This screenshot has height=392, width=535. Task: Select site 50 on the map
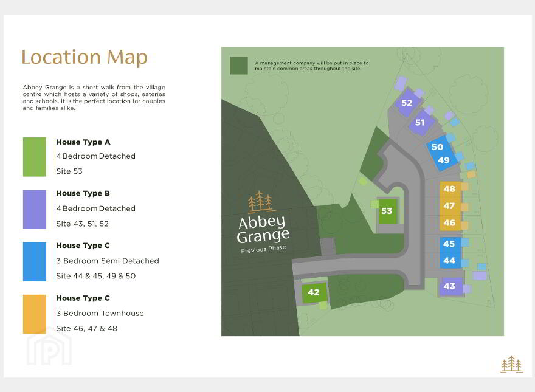pyautogui.click(x=437, y=147)
